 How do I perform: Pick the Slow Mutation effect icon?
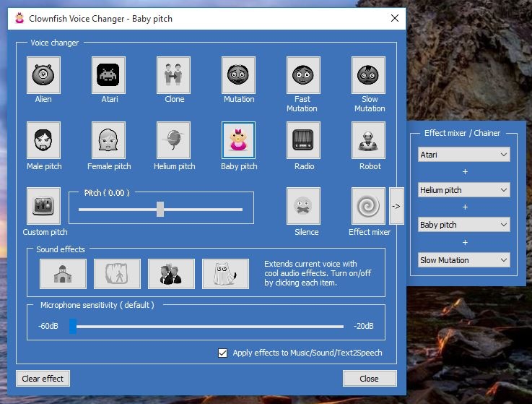[x=368, y=75]
